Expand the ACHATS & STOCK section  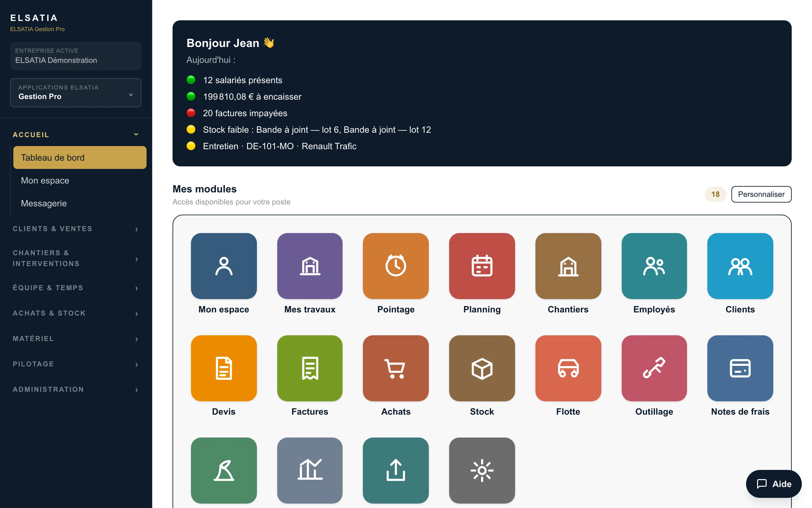[x=75, y=313]
